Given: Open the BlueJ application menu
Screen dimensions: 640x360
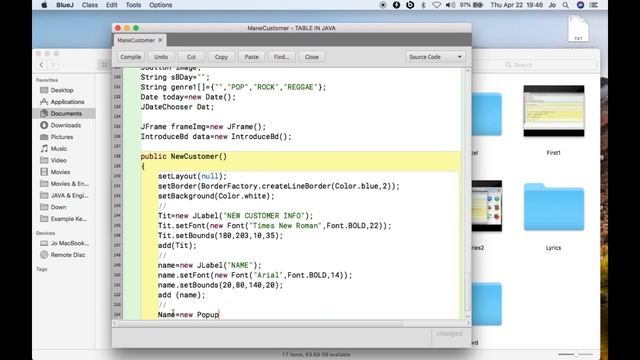Looking at the screenshot, I should 64,5.
